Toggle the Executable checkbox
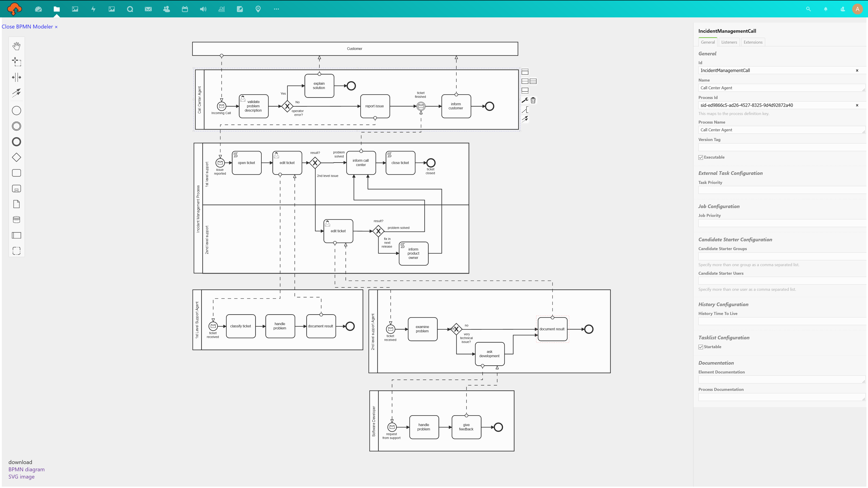 coord(701,157)
